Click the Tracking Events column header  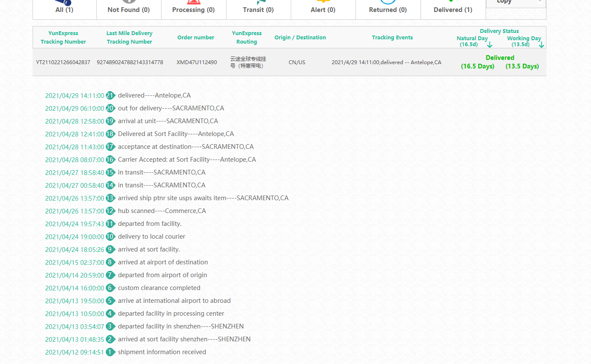pyautogui.click(x=392, y=38)
